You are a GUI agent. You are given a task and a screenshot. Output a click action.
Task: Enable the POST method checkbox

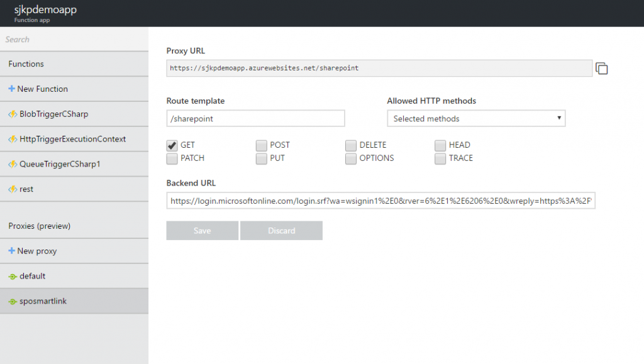pos(261,145)
